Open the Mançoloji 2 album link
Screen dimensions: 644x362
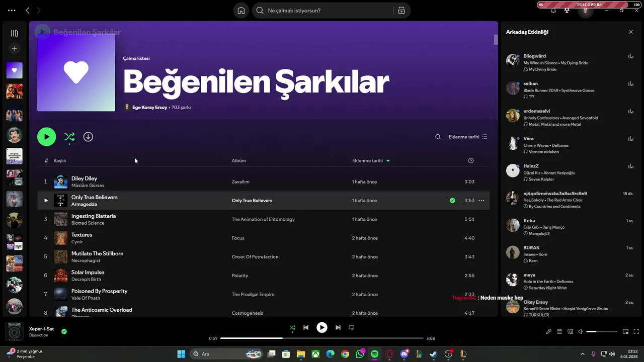tap(539, 233)
